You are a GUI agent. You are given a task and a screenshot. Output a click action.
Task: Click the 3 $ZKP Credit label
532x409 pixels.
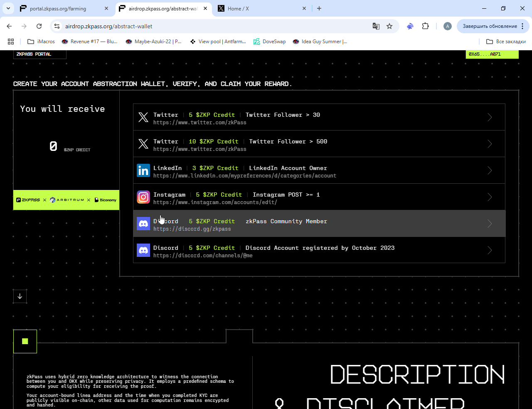(x=215, y=168)
